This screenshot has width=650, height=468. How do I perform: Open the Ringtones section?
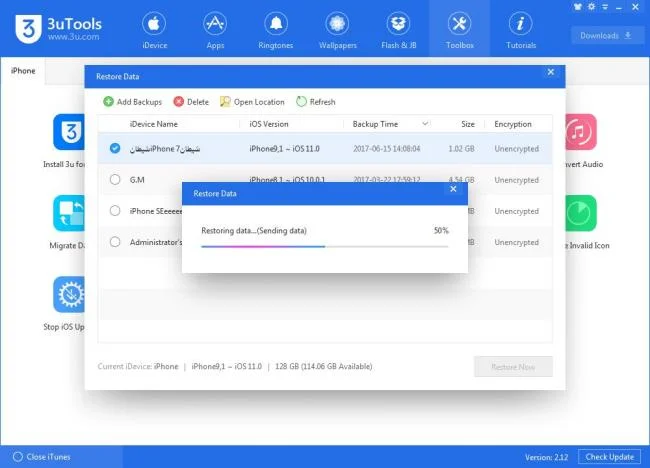click(276, 30)
